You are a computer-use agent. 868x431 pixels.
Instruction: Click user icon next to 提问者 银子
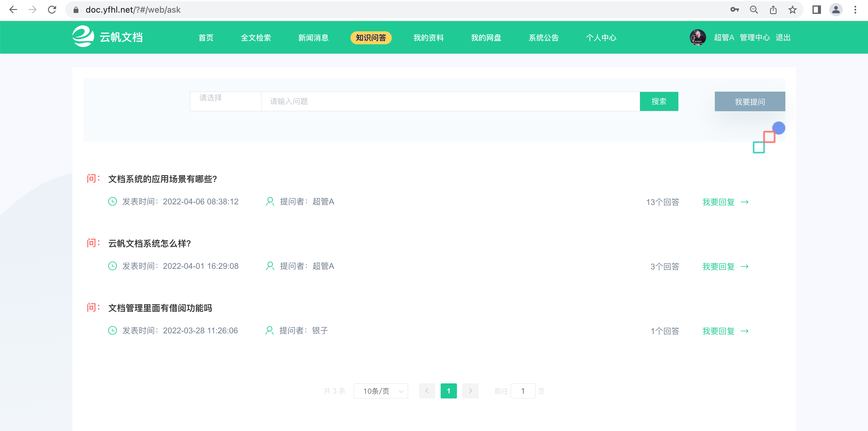(x=269, y=330)
